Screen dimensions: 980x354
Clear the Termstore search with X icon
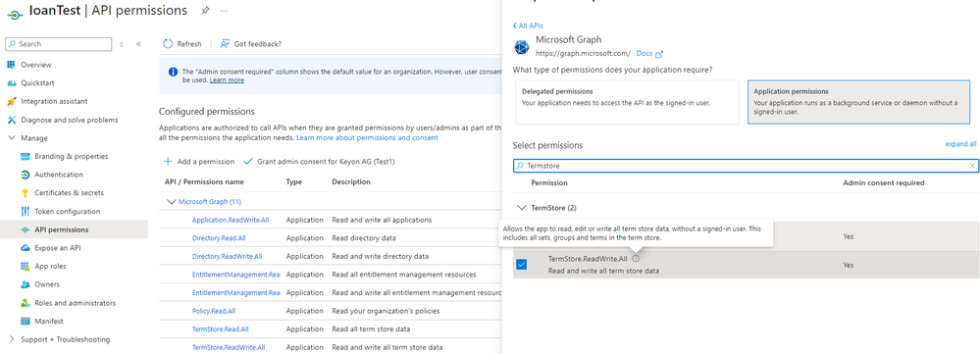(972, 166)
